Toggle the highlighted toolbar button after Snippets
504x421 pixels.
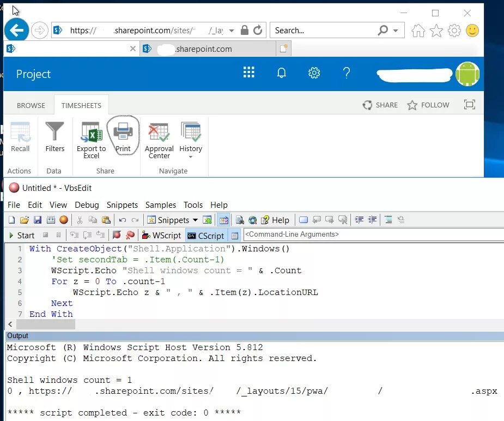tap(223, 220)
